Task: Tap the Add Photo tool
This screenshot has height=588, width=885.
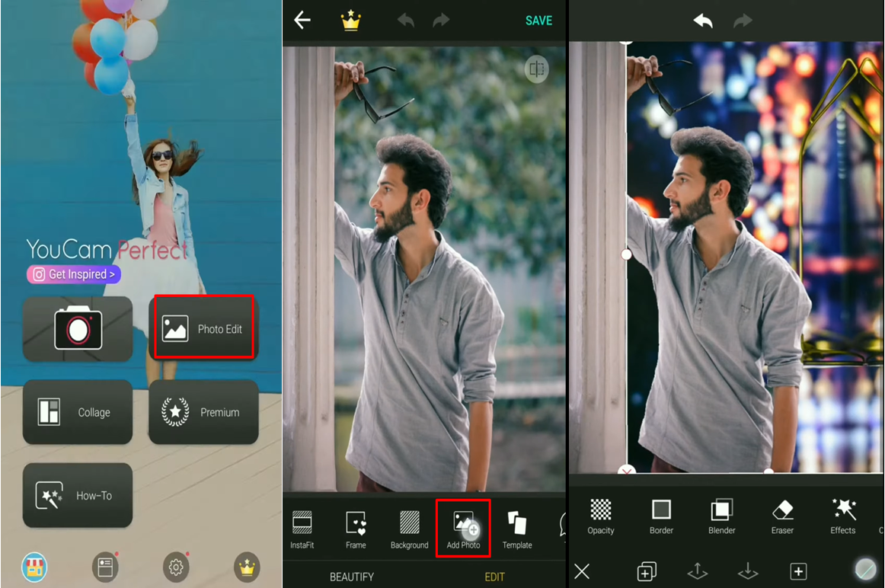Action: pos(462,529)
